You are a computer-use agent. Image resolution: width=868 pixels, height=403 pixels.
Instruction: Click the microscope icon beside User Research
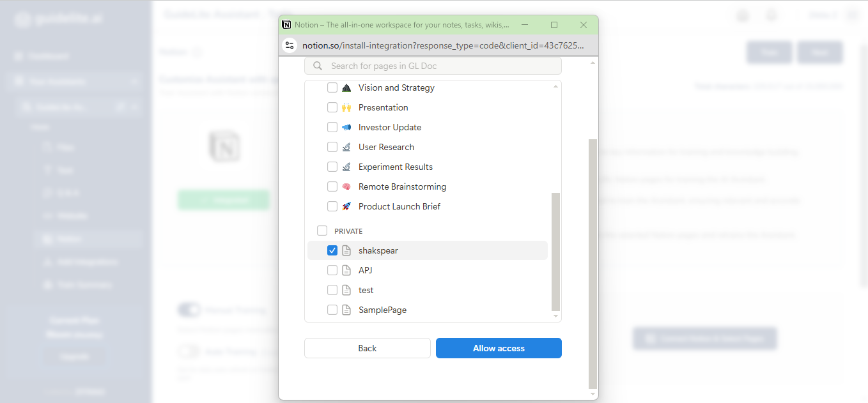[346, 147]
